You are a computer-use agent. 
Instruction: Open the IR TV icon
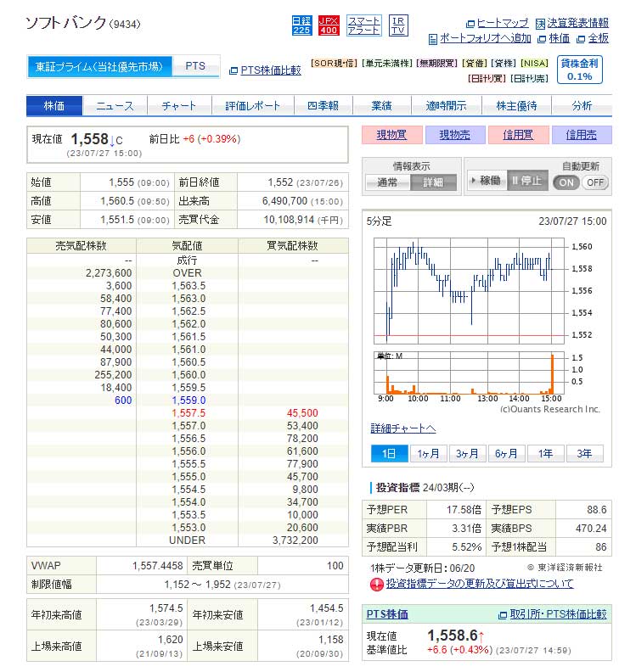pyautogui.click(x=398, y=25)
